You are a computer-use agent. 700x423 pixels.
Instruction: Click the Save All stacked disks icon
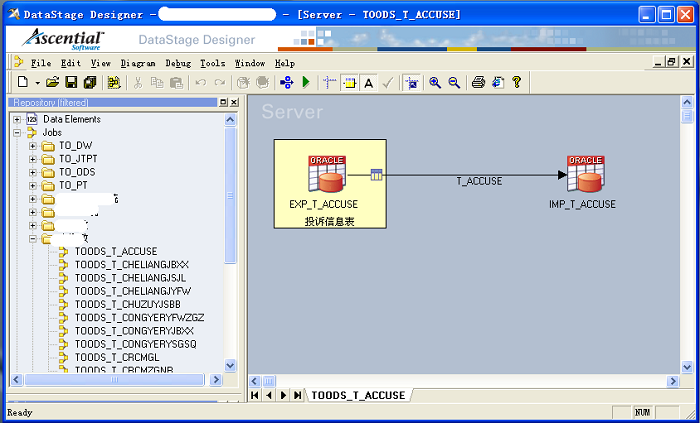pos(90,83)
